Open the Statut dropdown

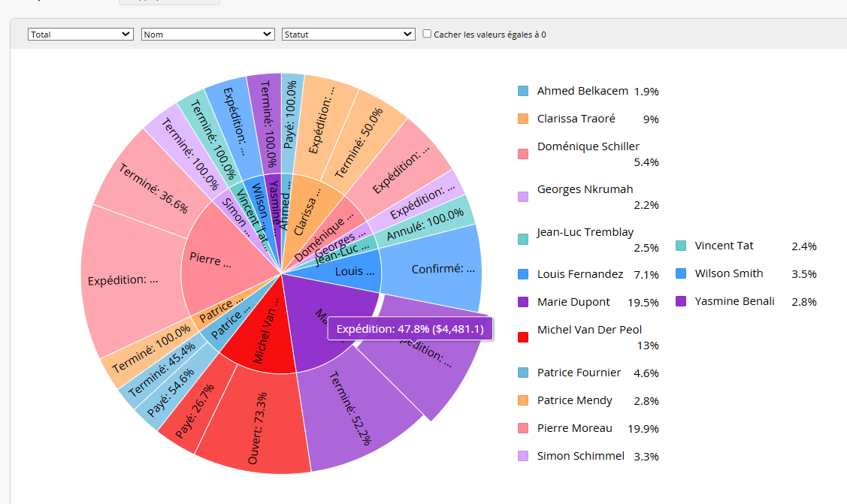point(349,34)
